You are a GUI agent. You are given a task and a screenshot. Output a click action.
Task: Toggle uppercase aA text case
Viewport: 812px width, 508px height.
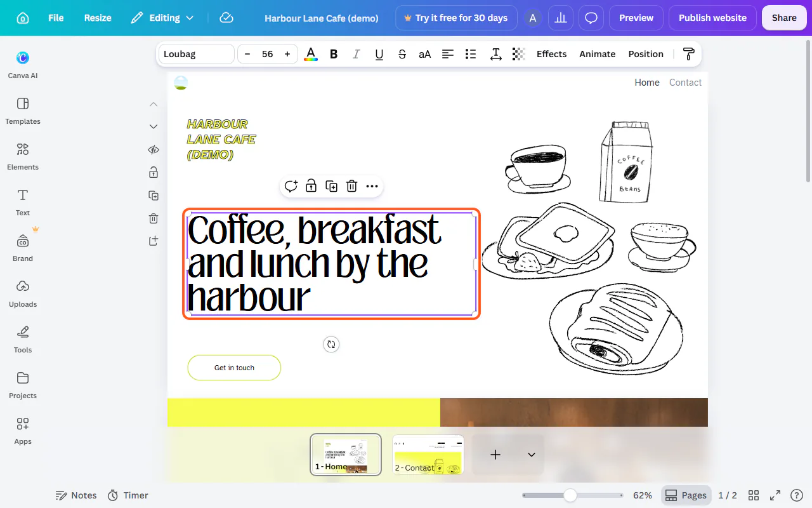point(425,54)
